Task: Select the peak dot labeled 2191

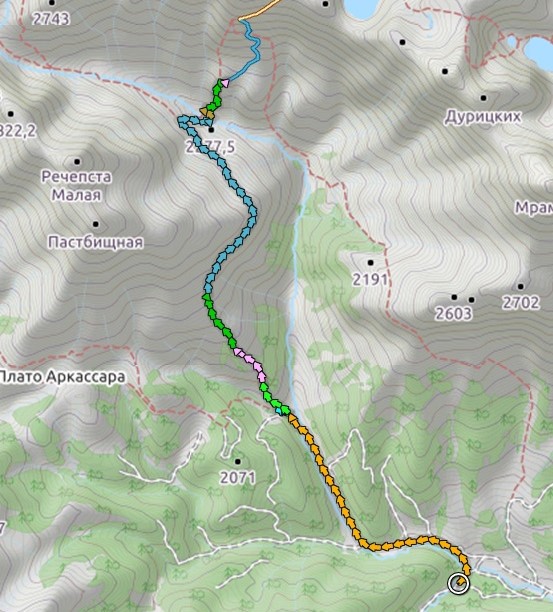Action: (x=370, y=263)
